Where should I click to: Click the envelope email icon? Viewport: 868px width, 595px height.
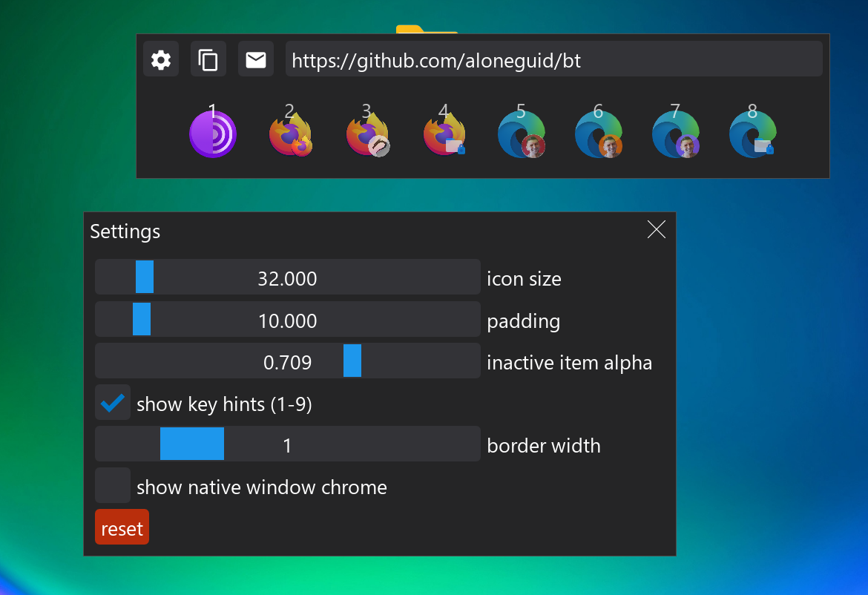point(256,59)
